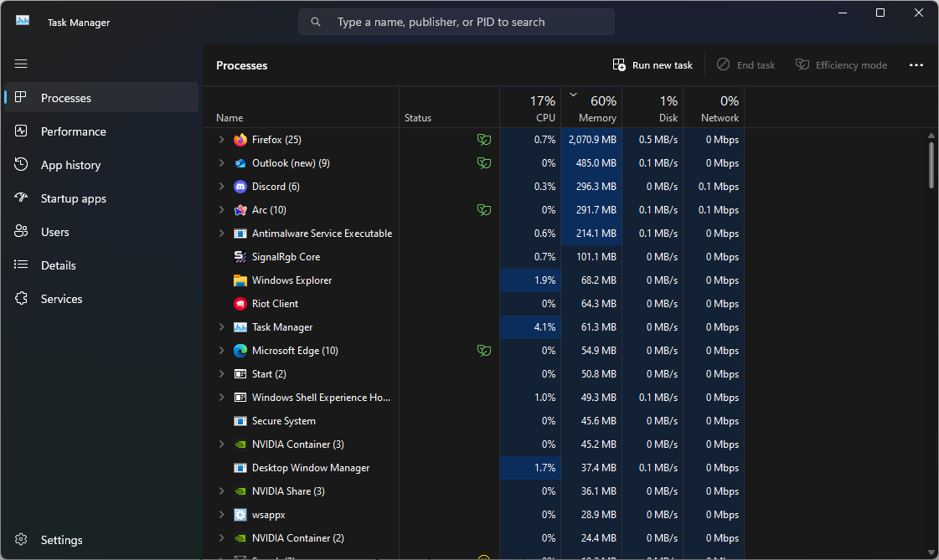Click the Microsoft Edge process icon
Viewport: 939px width, 560px height.
pyautogui.click(x=240, y=351)
